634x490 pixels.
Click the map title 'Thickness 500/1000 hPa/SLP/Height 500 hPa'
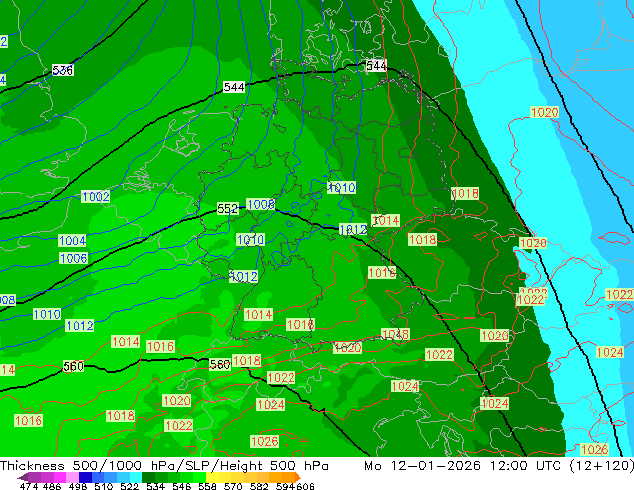pyautogui.click(x=164, y=466)
